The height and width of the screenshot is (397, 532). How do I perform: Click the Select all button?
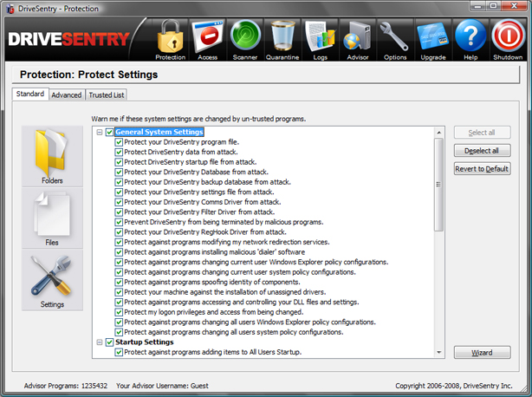click(x=482, y=133)
